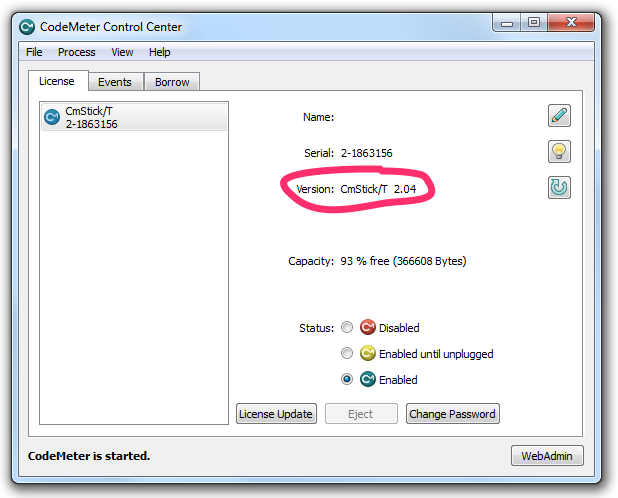Open the Help menu

159,52
